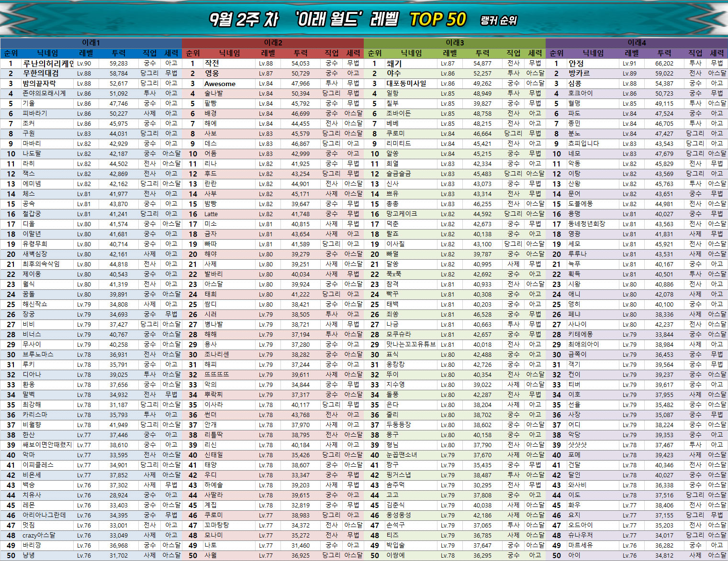
Task: Select the 59,283 power value in 이래1
Action: pyautogui.click(x=118, y=64)
